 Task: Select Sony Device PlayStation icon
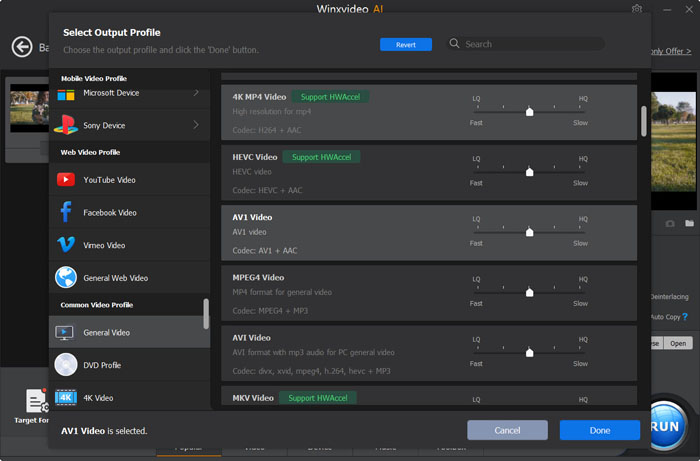coord(66,125)
